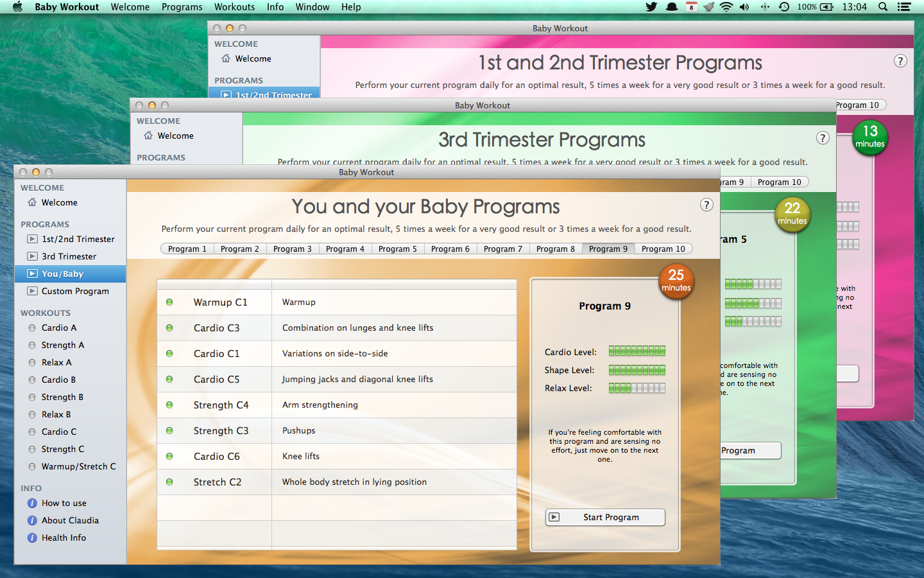This screenshot has height=578, width=924.
Task: Select Welcome in rear window sidebar
Action: (x=253, y=58)
